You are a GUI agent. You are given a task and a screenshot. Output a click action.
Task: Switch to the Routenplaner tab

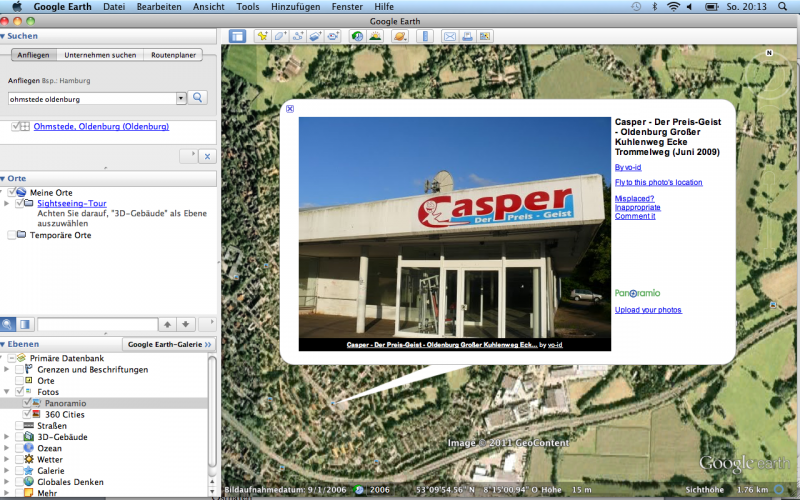172,55
